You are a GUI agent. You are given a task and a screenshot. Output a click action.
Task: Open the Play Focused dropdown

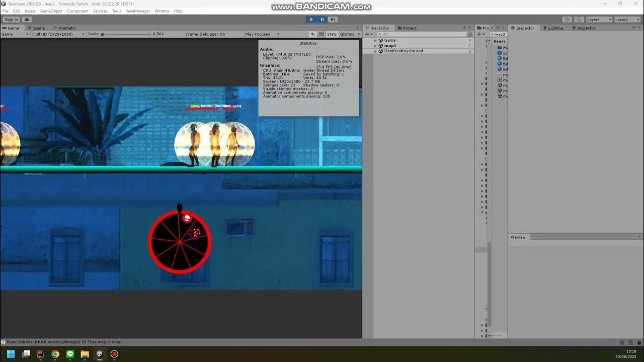[262, 34]
